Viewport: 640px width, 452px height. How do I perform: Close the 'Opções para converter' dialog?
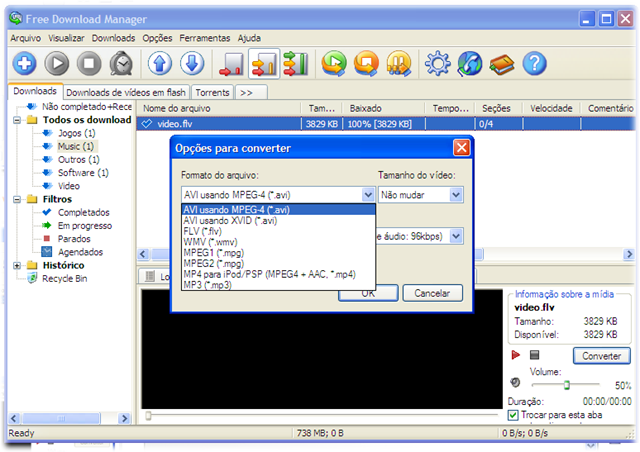pyautogui.click(x=462, y=148)
